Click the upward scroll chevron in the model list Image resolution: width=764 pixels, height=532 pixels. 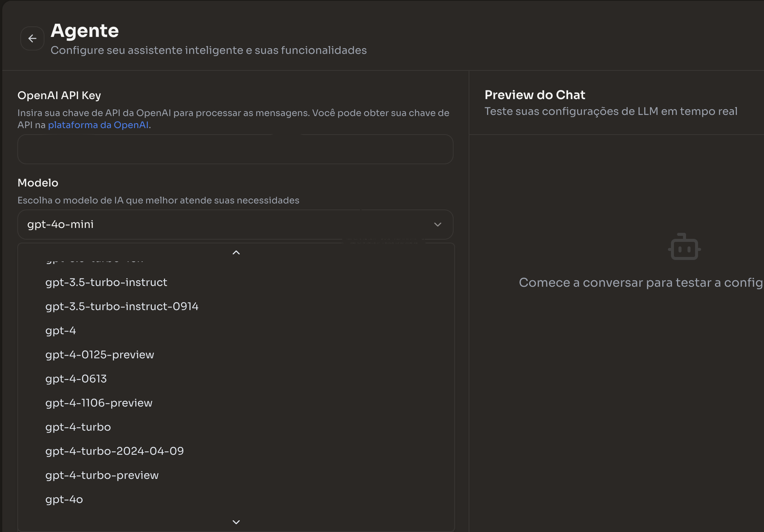[236, 252]
